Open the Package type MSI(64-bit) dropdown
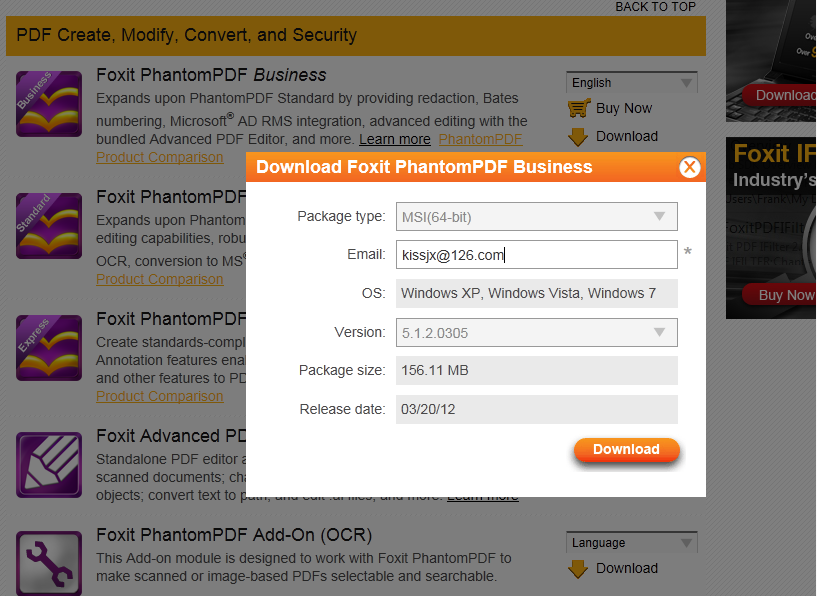 537,216
